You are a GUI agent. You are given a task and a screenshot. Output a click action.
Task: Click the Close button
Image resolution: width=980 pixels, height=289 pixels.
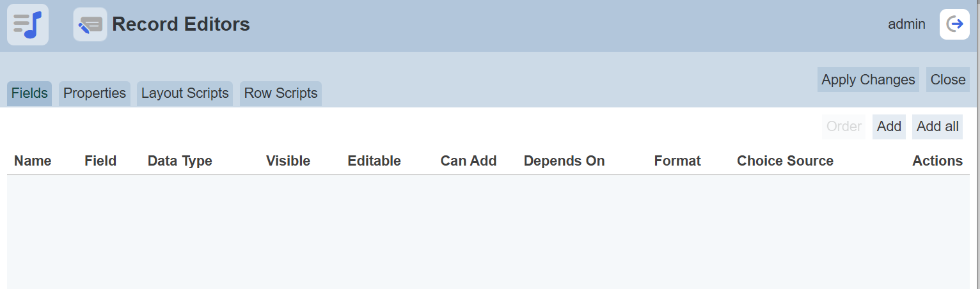click(x=947, y=80)
